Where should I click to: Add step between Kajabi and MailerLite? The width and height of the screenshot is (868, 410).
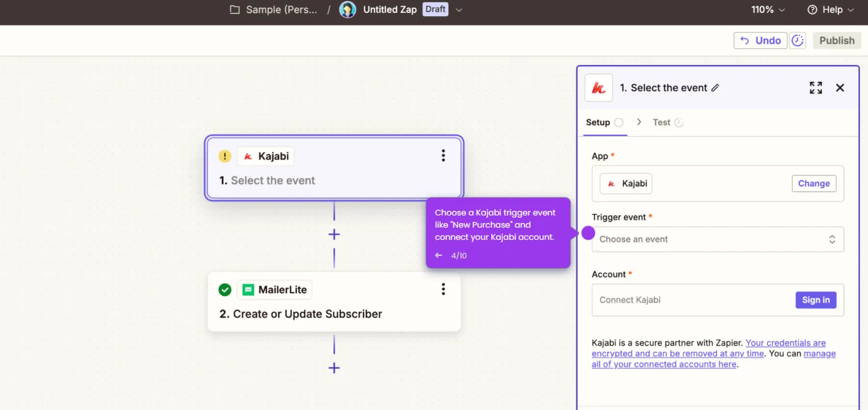pyautogui.click(x=334, y=235)
